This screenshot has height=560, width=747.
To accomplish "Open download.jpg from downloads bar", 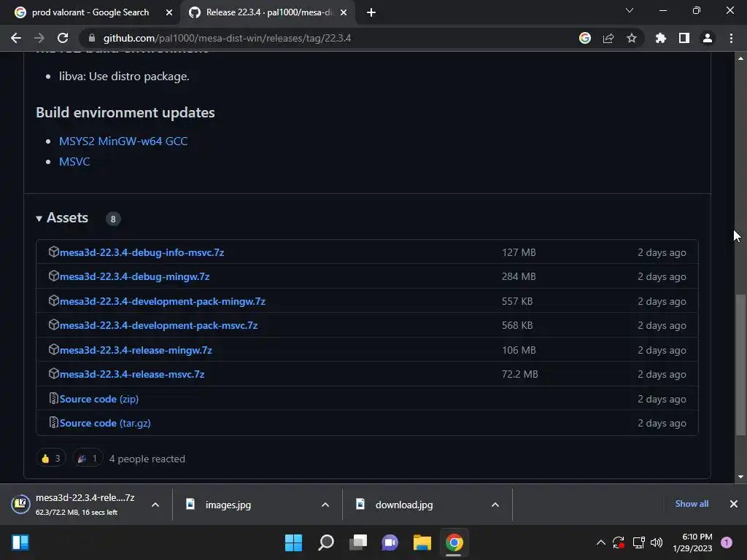I will (404, 505).
